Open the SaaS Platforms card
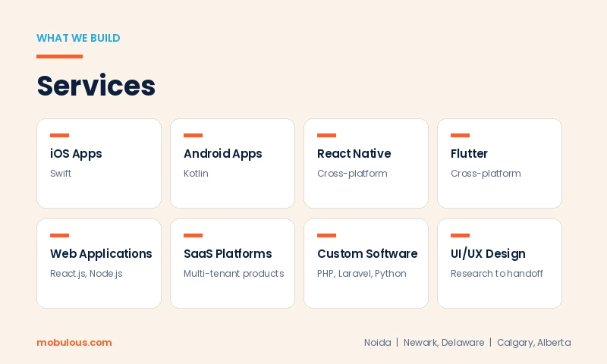Screen dimensions: 607x364 tap(232, 263)
